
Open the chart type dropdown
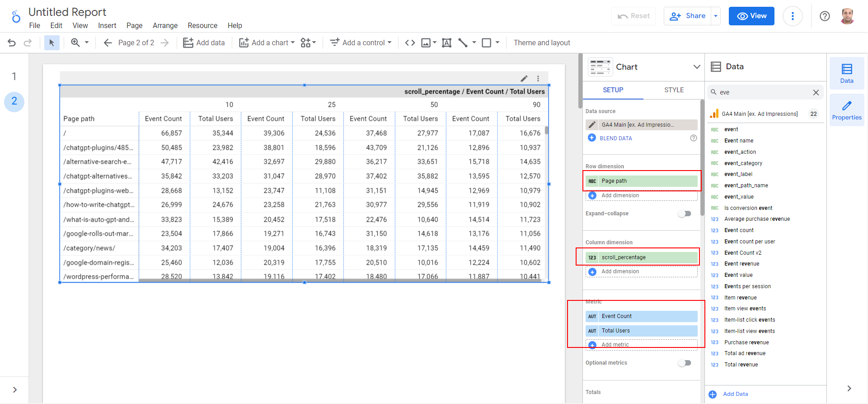pyautogui.click(x=697, y=67)
